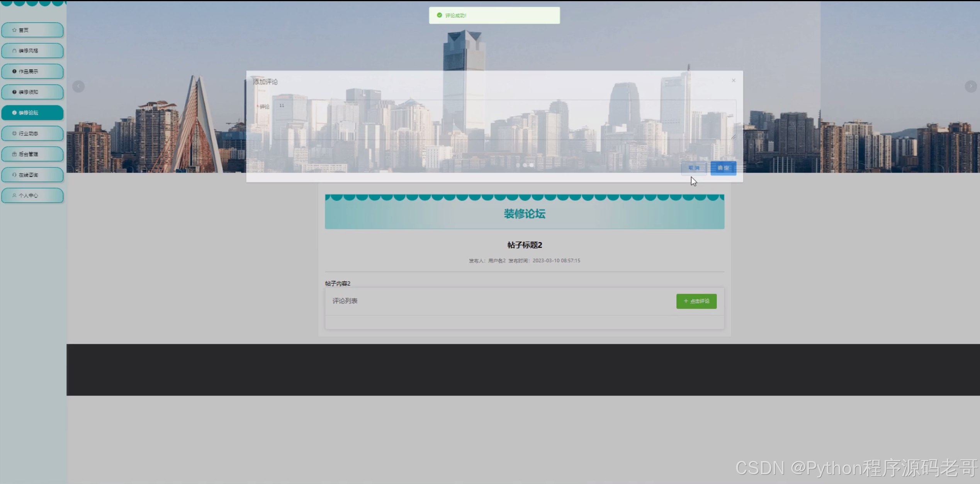Go to previous banner slide arrow
Screen dimensions: 980x484
coord(78,86)
